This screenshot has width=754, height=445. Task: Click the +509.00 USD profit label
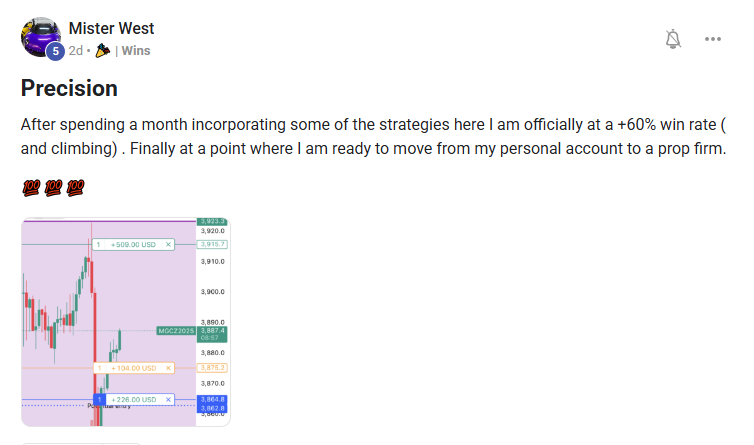[134, 244]
